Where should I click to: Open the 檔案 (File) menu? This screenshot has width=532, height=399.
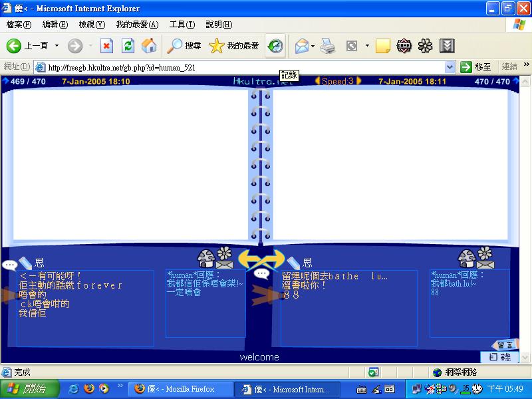(18, 25)
